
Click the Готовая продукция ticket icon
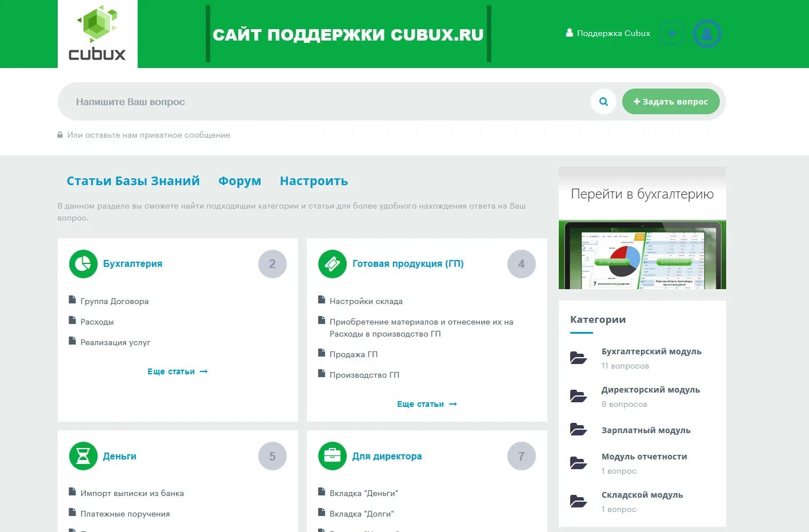(x=333, y=264)
